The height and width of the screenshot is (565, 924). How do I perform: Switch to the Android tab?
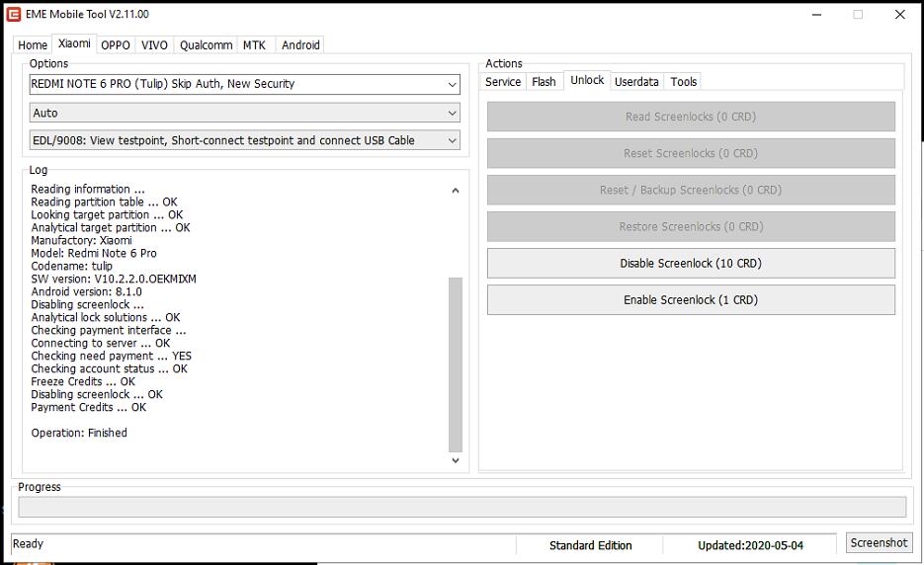[300, 44]
